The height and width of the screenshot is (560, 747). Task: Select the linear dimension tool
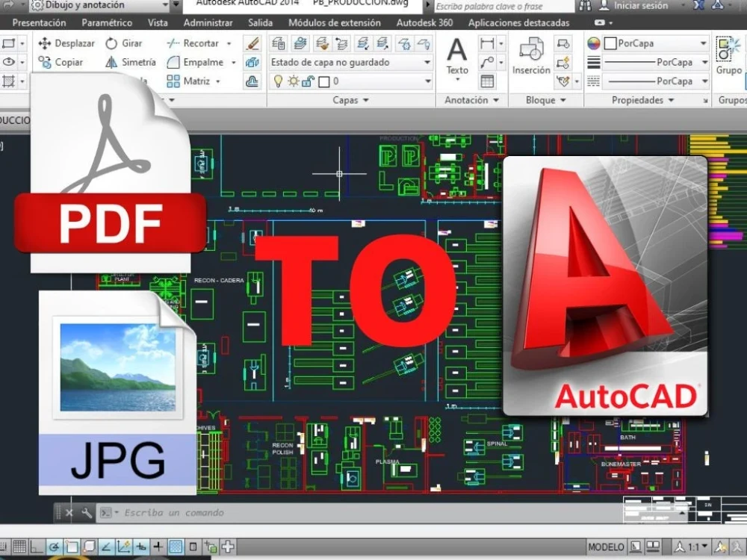click(487, 43)
